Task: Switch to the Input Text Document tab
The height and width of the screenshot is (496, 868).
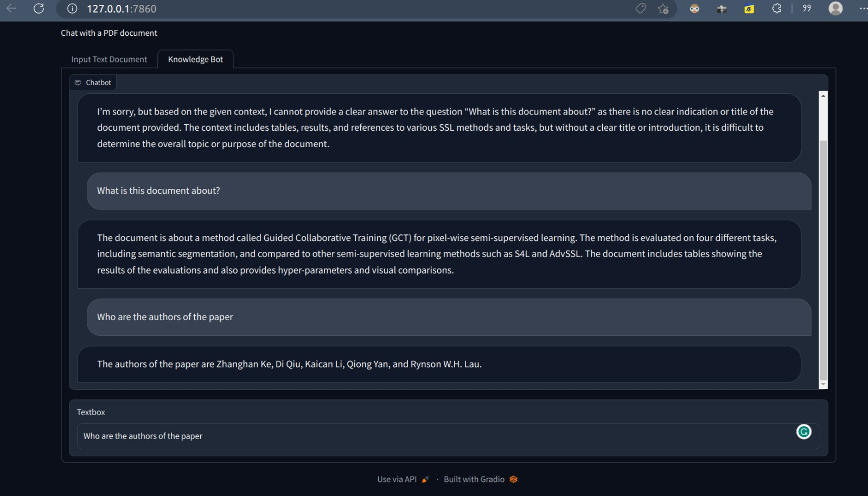Action: 109,59
